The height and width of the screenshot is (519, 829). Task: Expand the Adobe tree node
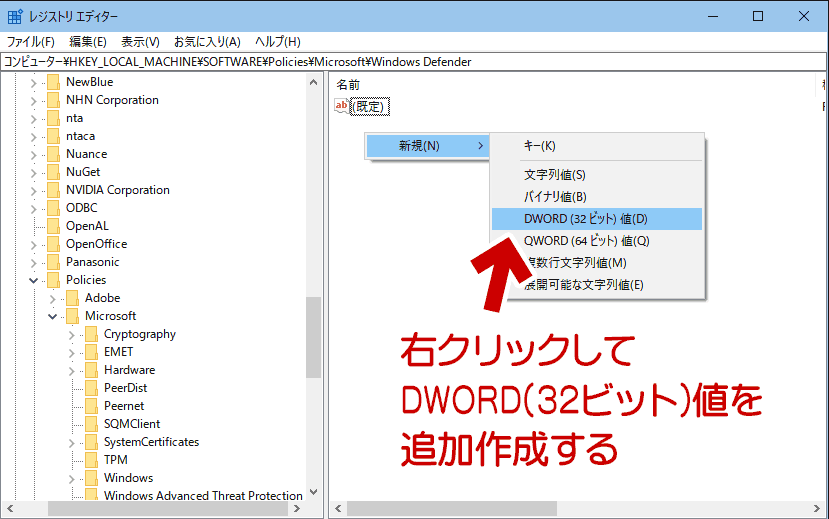click(x=52, y=299)
